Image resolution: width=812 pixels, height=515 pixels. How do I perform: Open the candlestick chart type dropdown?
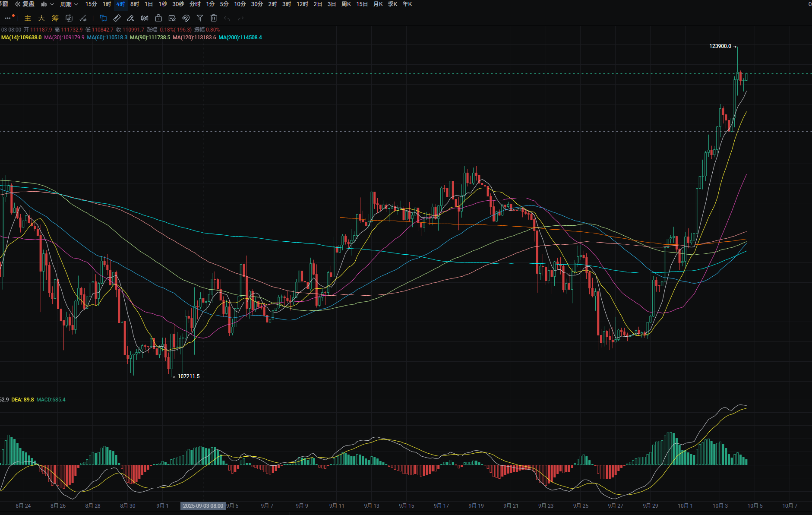coord(47,4)
